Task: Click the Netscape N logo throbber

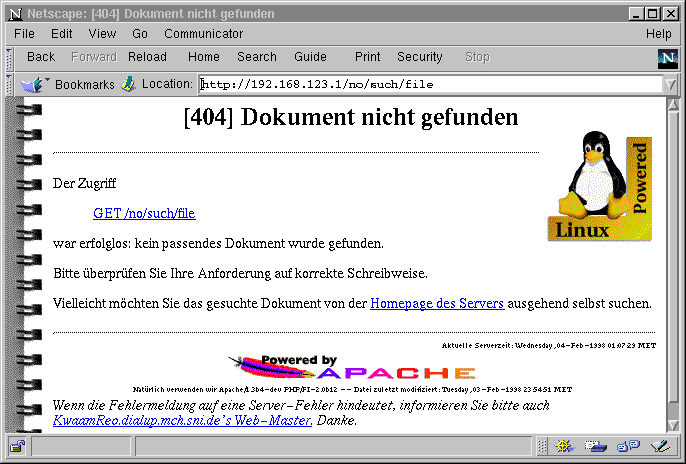Action: click(x=667, y=58)
